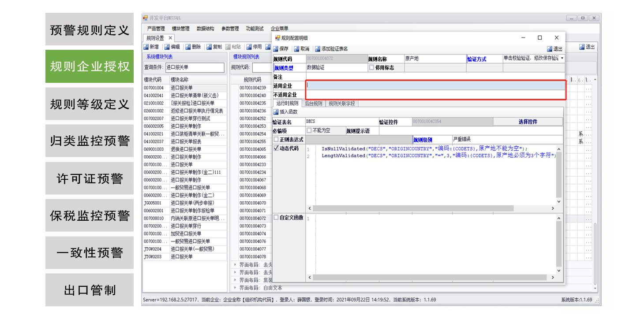This screenshot has height=330, width=644.
Task: Expand the 界面布局: 集装 row
Action: 235,280
